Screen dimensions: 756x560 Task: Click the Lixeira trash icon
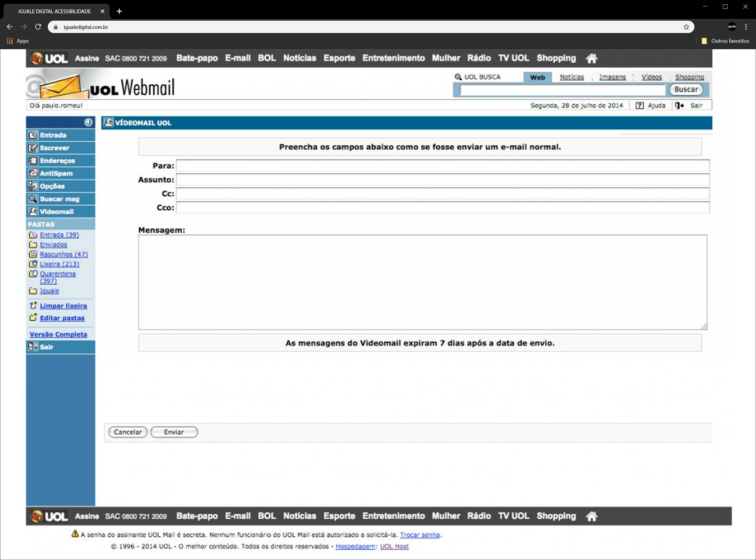33,264
